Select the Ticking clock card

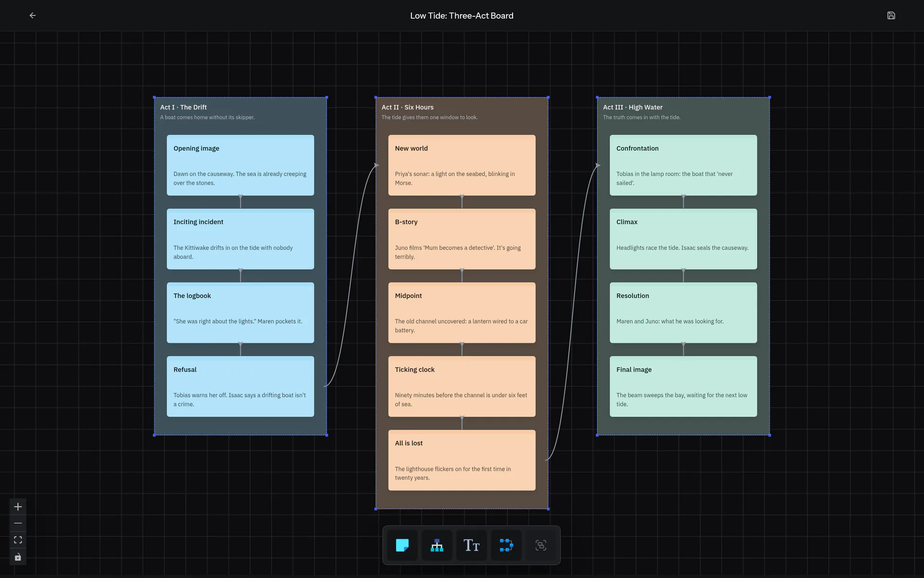pyautogui.click(x=462, y=386)
